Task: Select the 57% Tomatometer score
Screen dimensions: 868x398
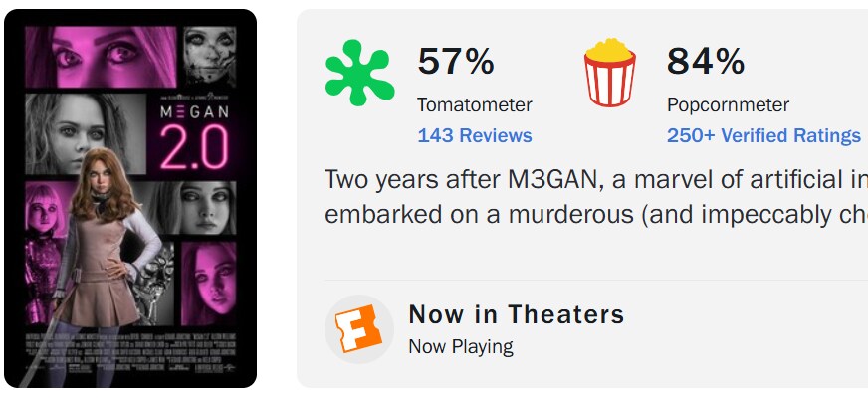Action: 456,61
